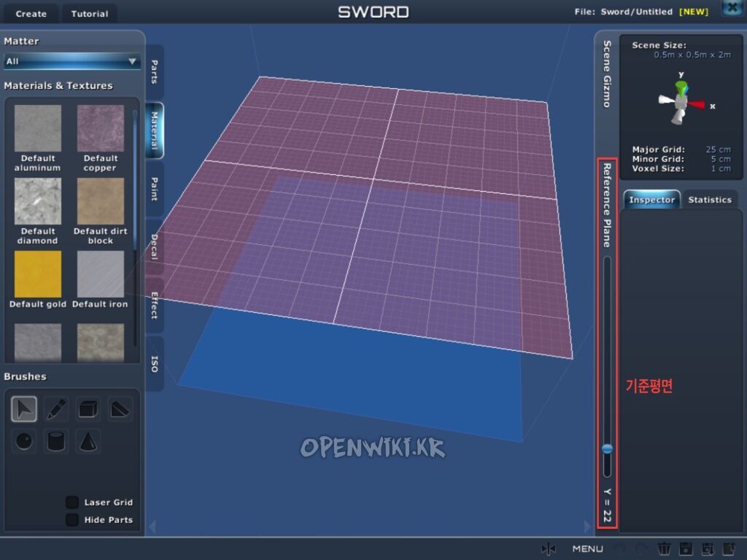Open the Statistics tab

click(x=710, y=200)
